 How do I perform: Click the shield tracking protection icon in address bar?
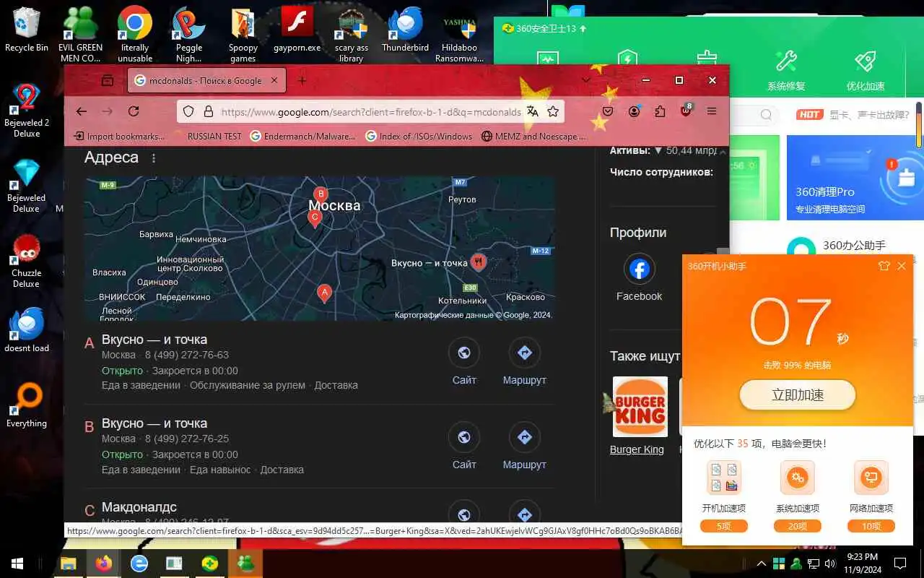pos(188,112)
